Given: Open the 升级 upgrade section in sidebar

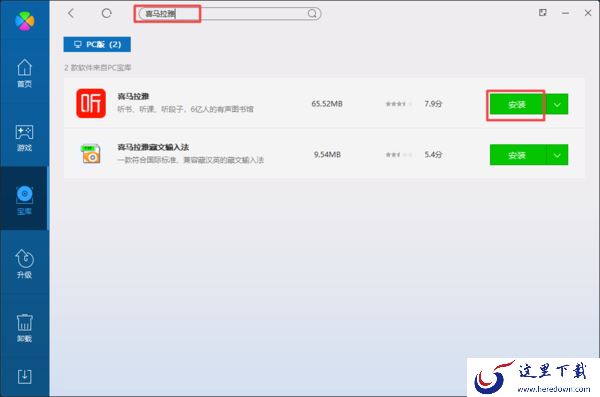Looking at the screenshot, I should coord(24,264).
